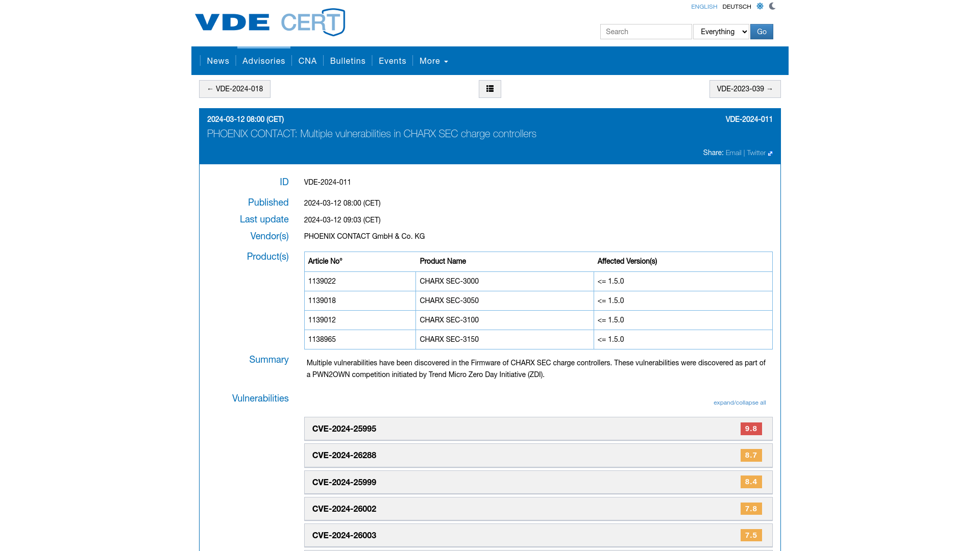Click the 7.8 severity score badge
980x551 pixels.
coord(751,509)
